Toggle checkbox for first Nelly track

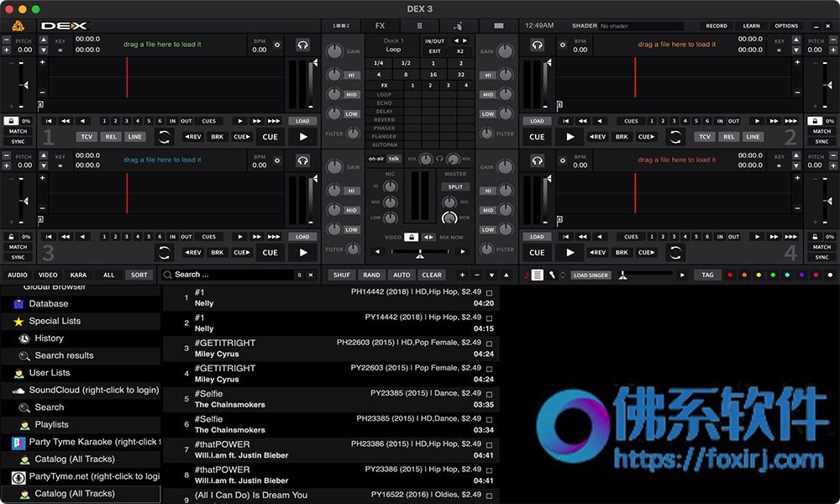[x=489, y=293]
